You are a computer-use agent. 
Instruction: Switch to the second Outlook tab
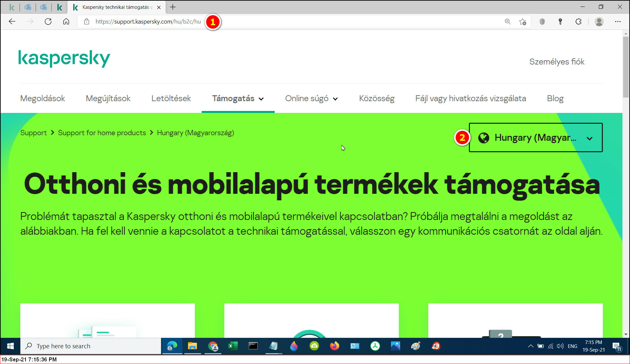(44, 7)
